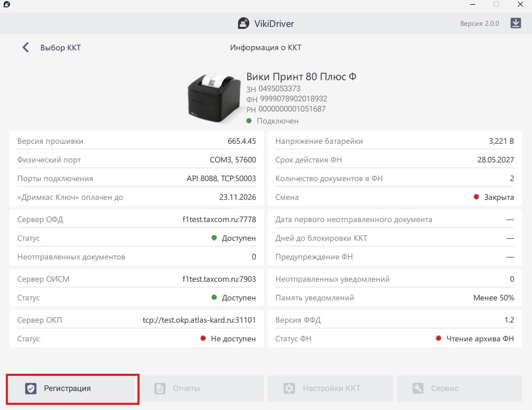Image resolution: width=532 pixels, height=410 pixels.
Task: Click the Версия 2.0.0 text
Action: [x=479, y=24]
